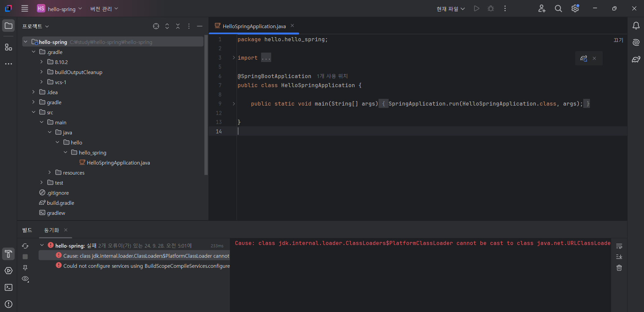Image resolution: width=644 pixels, height=312 pixels.
Task: Open the Services tool window icon
Action: [x=8, y=271]
